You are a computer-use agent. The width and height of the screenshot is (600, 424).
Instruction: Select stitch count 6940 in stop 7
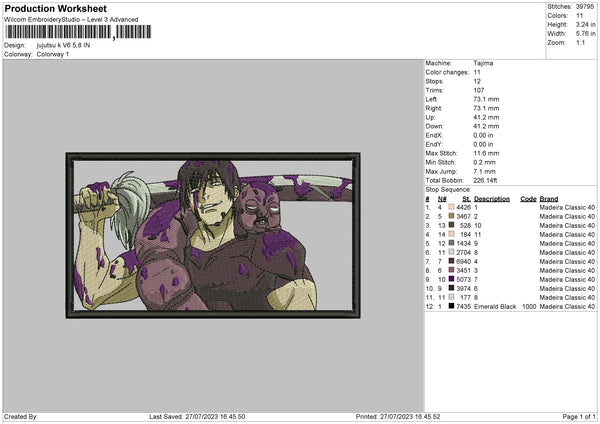tap(463, 261)
